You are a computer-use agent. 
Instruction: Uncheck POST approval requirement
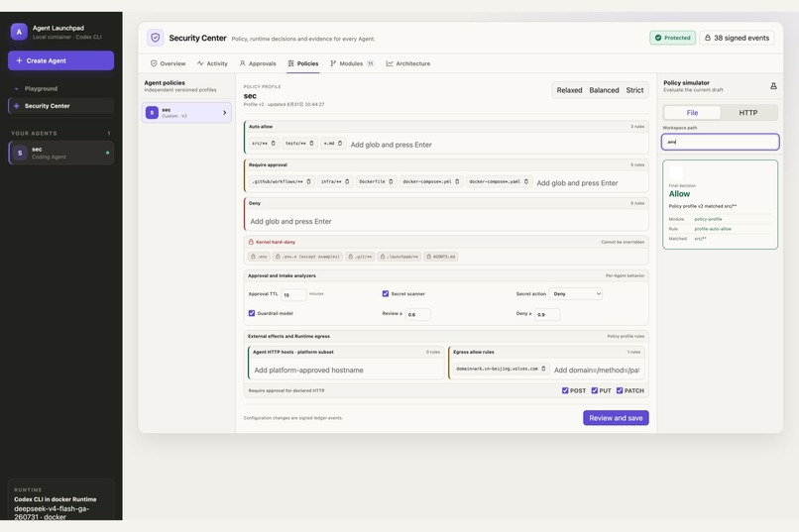tap(565, 390)
